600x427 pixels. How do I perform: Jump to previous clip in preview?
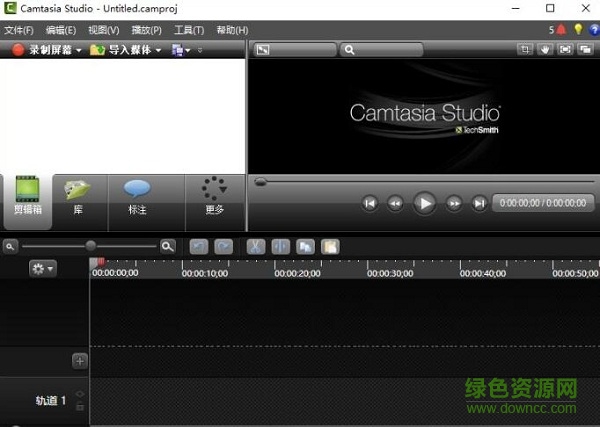pyautogui.click(x=370, y=203)
